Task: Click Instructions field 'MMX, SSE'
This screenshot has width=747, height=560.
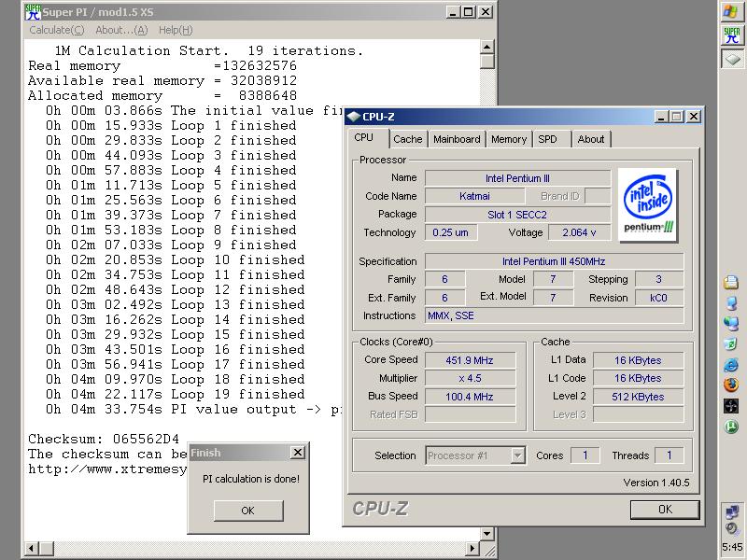Action: click(554, 315)
